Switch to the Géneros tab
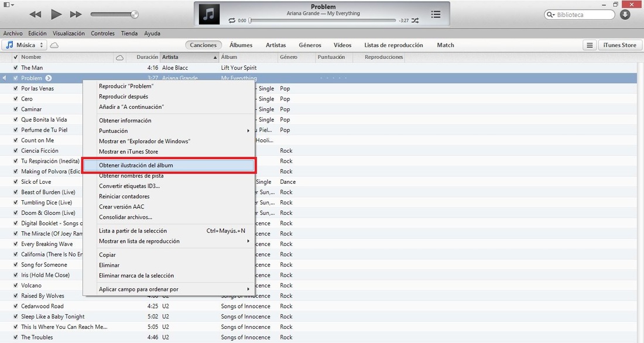Image resolution: width=644 pixels, height=343 pixels. click(310, 45)
